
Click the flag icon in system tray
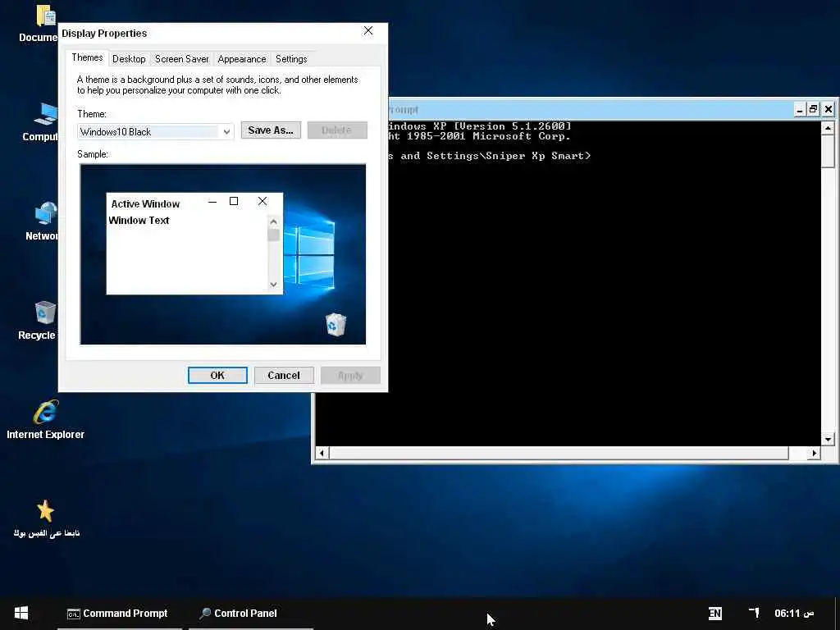tap(755, 612)
